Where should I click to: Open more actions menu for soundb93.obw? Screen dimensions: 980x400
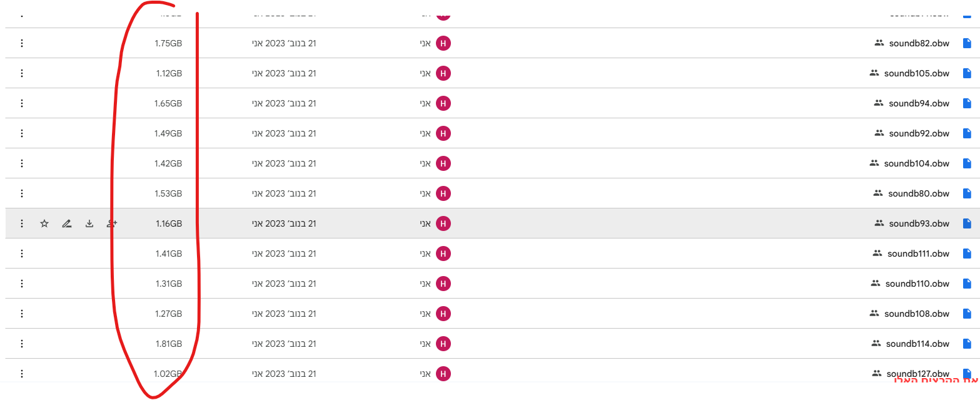tap(22, 223)
